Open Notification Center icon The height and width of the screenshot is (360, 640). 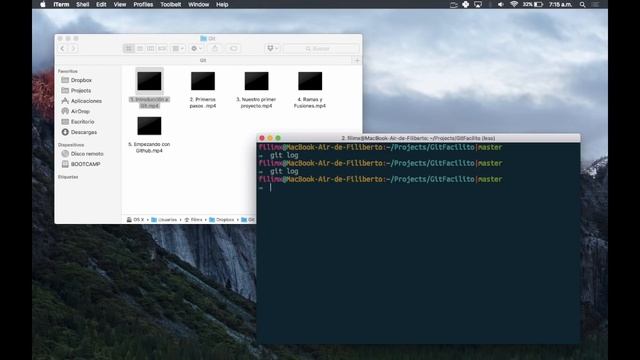point(596,4)
